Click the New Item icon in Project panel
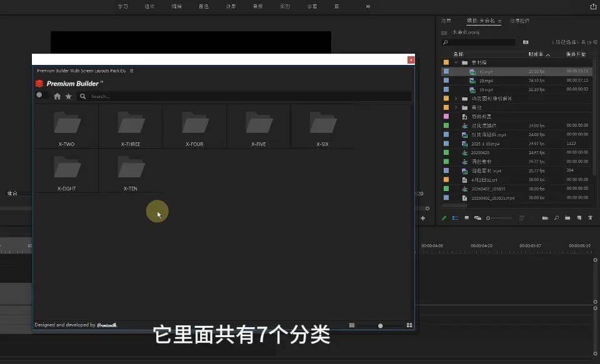Image resolution: width=600 pixels, height=364 pixels. click(x=579, y=218)
